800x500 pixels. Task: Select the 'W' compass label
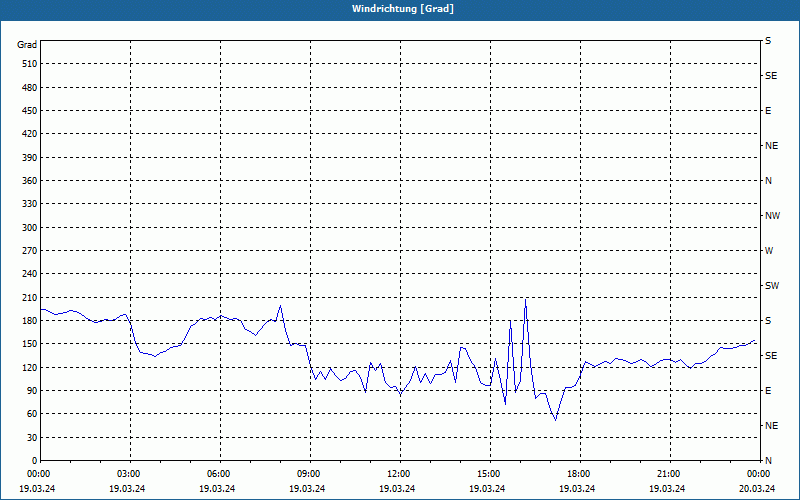click(x=769, y=251)
